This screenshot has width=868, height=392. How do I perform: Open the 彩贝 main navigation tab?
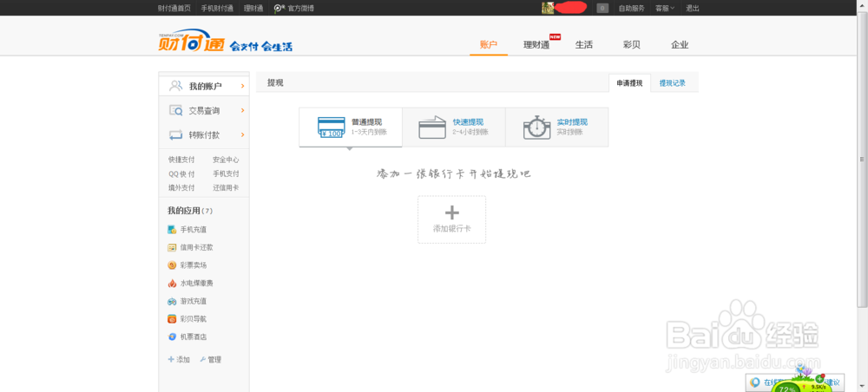pos(632,45)
